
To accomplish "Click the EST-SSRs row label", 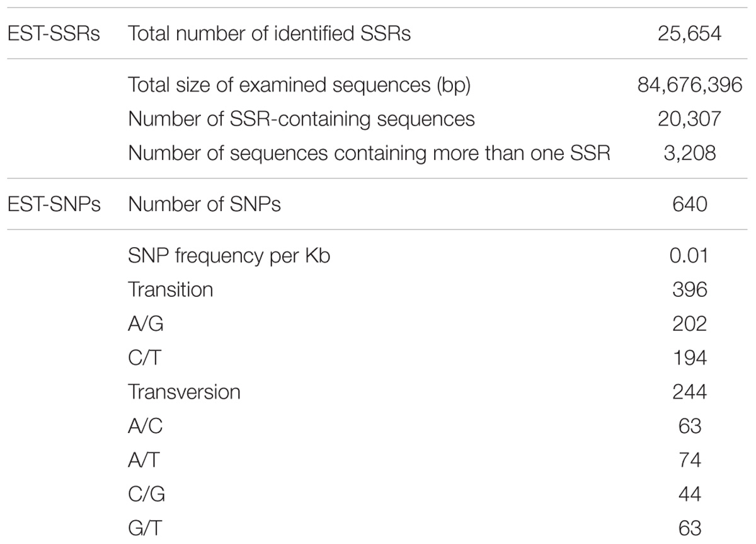I will (x=53, y=33).
